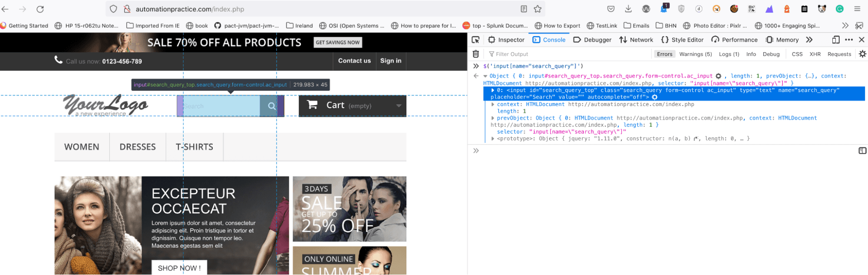Screen dimensions: 868x275
Task: Clear console output with trash icon
Action: [x=476, y=54]
